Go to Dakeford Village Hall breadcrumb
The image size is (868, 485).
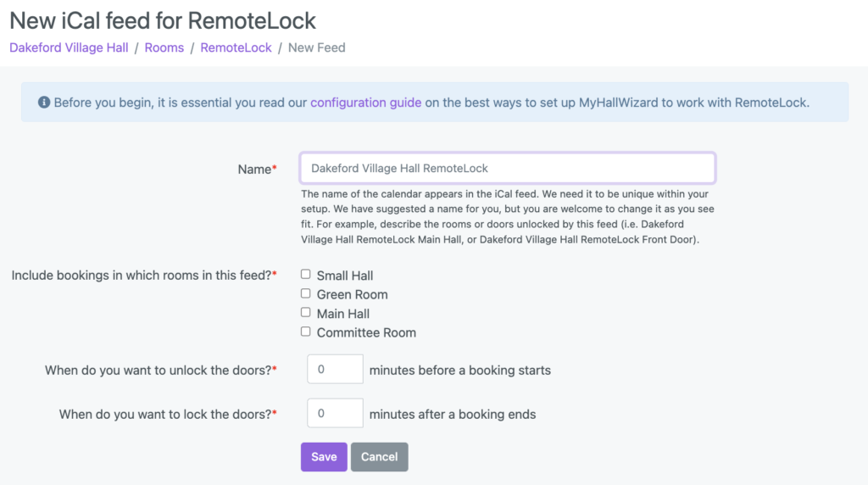tap(69, 47)
